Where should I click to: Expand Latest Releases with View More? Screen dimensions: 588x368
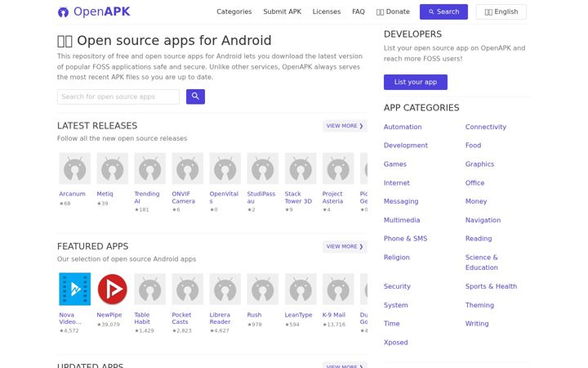pyautogui.click(x=345, y=126)
